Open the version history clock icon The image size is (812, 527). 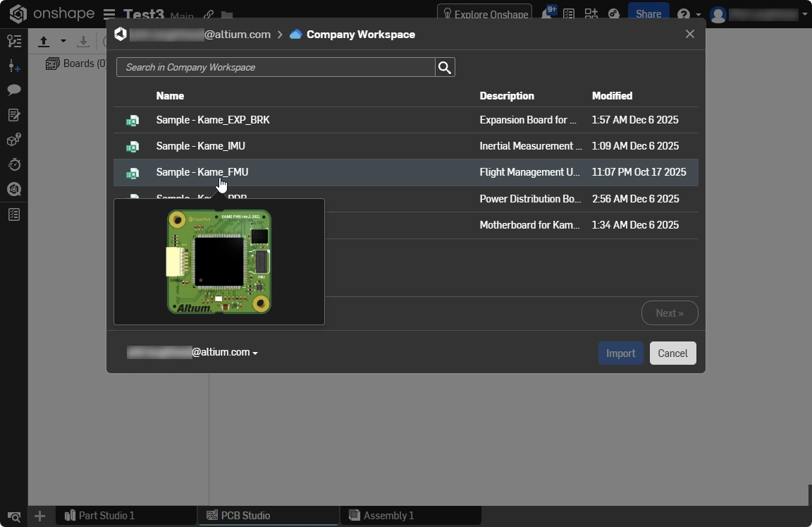14,164
